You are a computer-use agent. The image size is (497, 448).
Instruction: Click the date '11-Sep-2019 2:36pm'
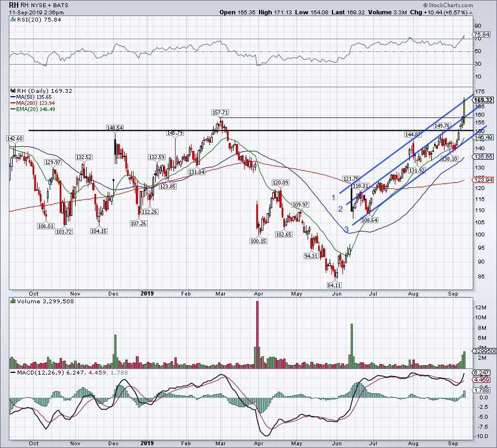tap(36, 13)
